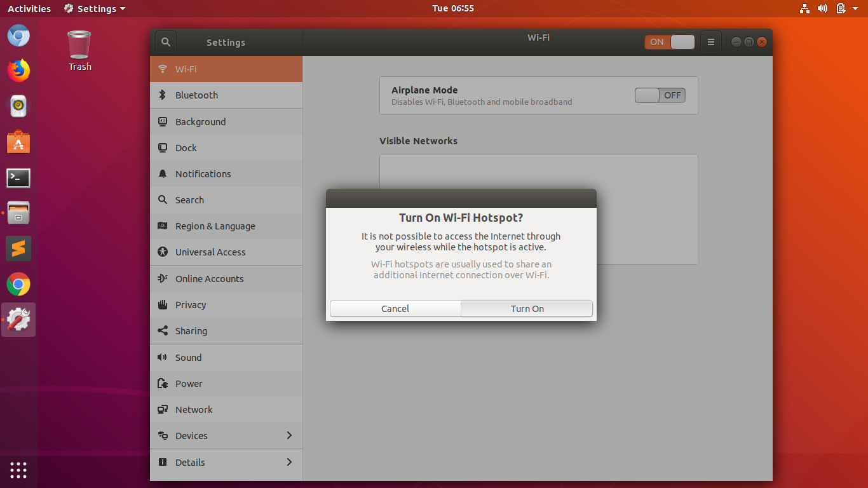Click the Sound speaker icon in sidebar

(163, 357)
